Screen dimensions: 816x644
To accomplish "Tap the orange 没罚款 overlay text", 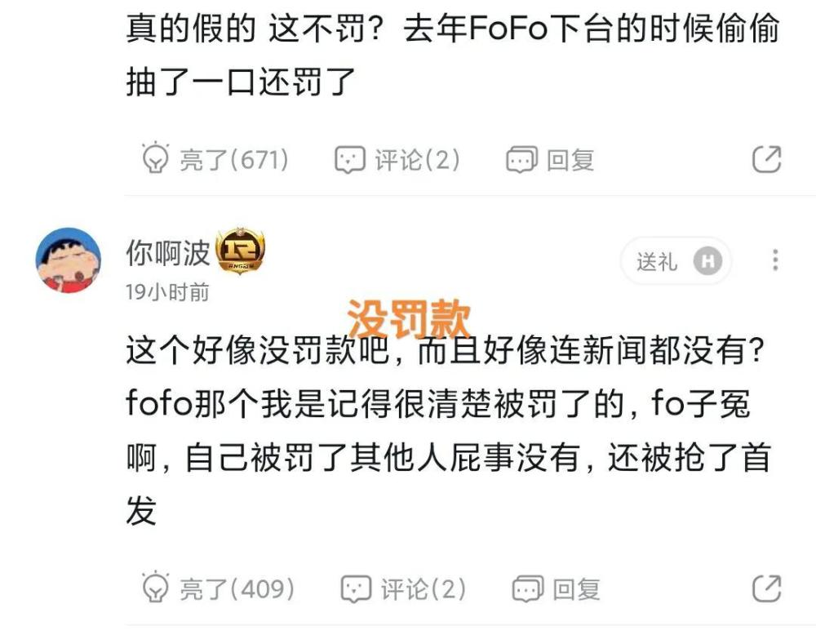I will click(x=409, y=318).
